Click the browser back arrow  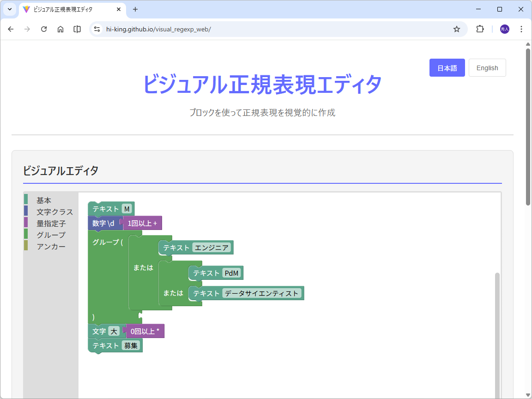pos(11,29)
